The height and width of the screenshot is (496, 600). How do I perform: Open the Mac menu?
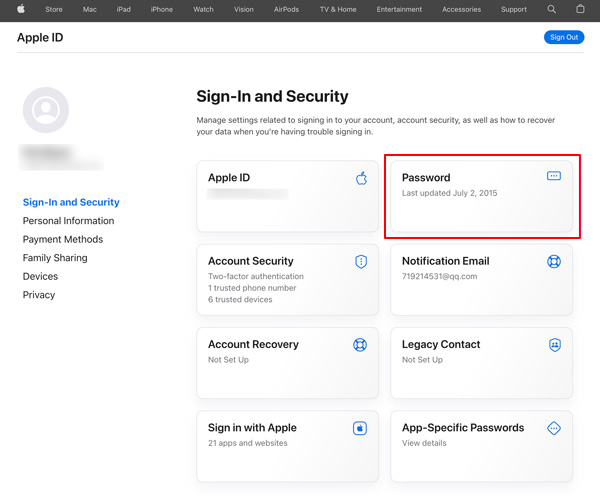(x=90, y=9)
